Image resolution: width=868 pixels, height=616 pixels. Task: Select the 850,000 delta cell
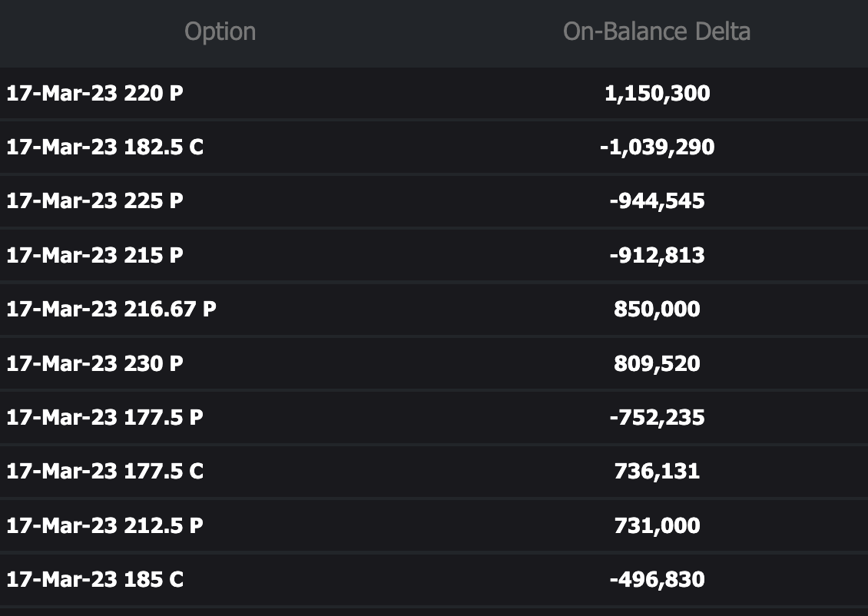[x=657, y=309]
